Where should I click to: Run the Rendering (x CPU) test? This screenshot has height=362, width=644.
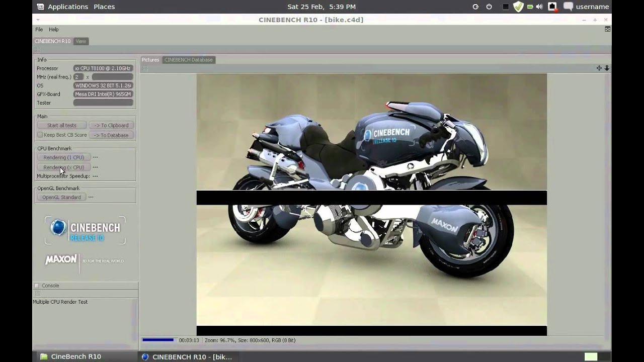tap(64, 167)
